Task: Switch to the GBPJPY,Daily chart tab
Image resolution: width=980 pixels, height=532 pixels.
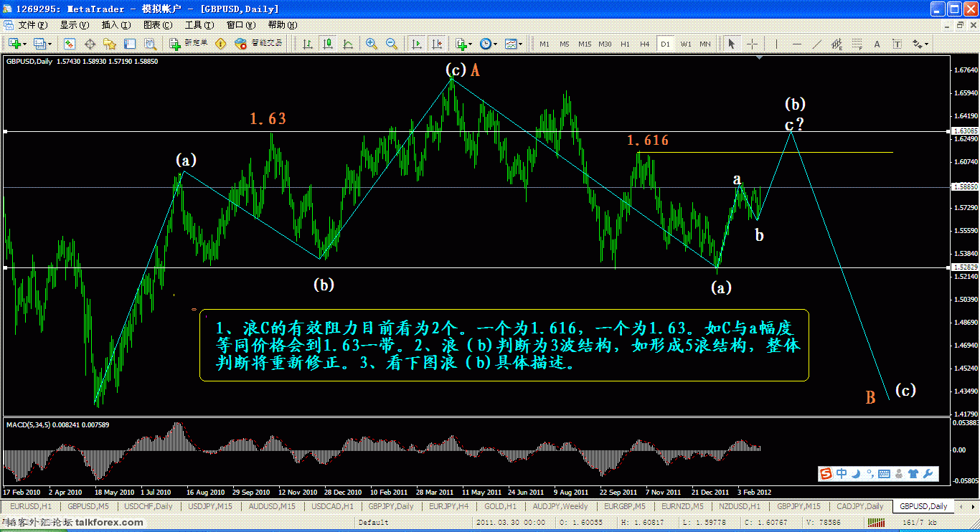Action: coord(390,506)
